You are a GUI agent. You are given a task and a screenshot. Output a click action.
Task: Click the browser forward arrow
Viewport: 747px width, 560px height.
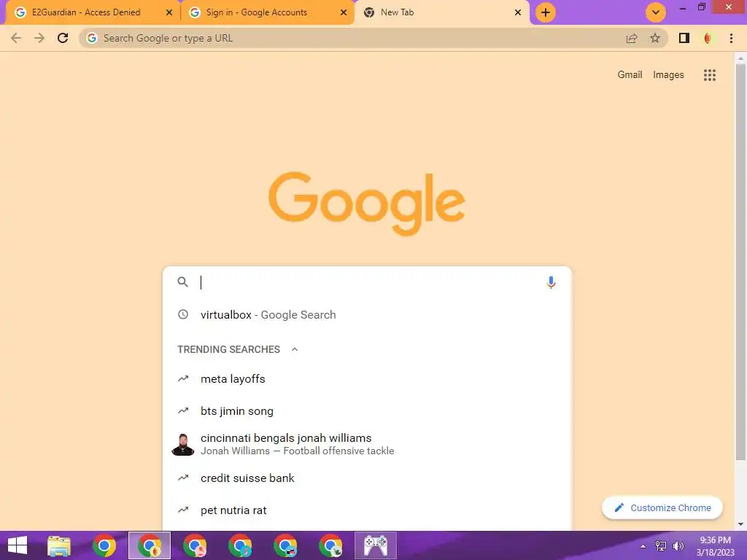39,38
